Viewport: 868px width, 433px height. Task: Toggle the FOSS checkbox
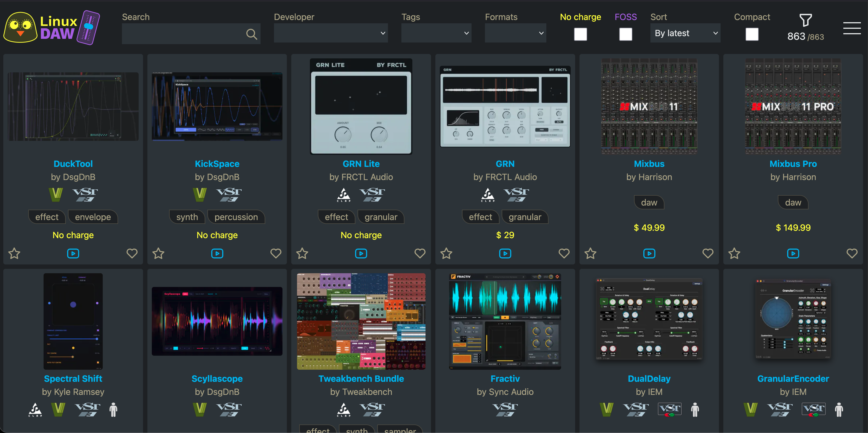pyautogui.click(x=626, y=34)
